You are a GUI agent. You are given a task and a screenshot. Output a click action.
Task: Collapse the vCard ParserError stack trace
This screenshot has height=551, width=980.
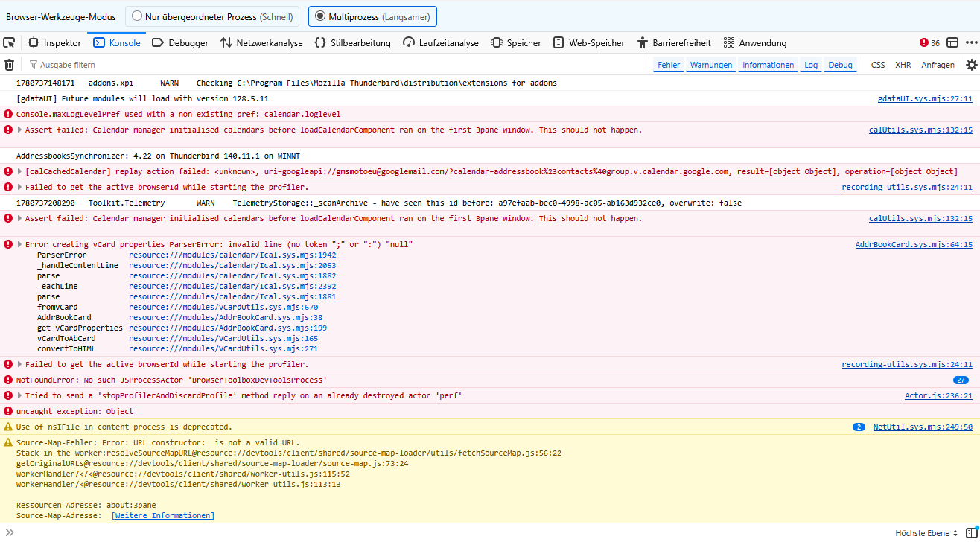point(20,244)
